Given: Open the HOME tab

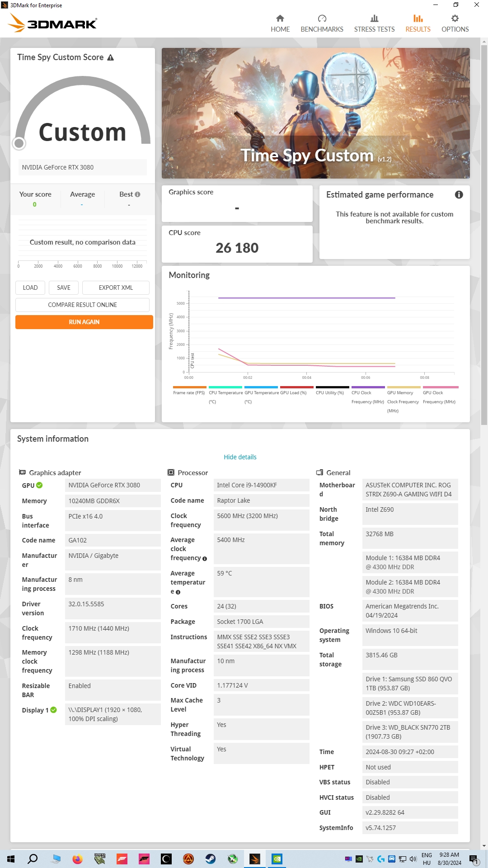Looking at the screenshot, I should [280, 24].
